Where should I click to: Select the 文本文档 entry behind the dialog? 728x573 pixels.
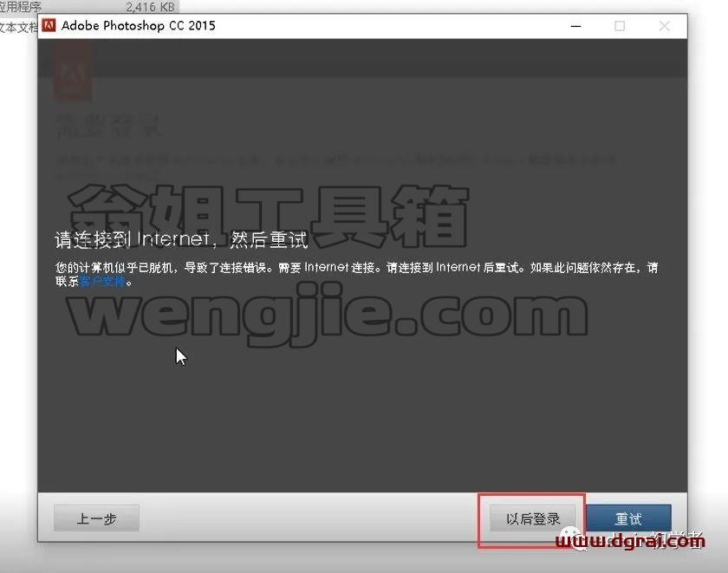click(x=18, y=28)
